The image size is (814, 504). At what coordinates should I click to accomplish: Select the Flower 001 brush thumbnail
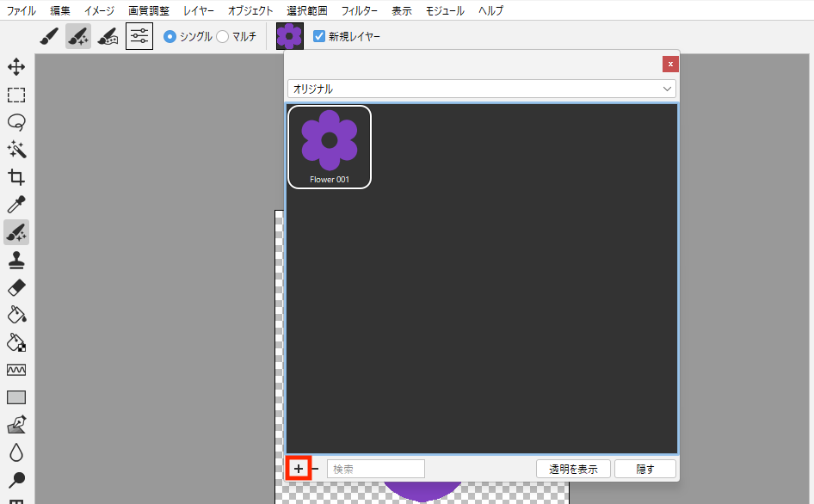point(330,147)
